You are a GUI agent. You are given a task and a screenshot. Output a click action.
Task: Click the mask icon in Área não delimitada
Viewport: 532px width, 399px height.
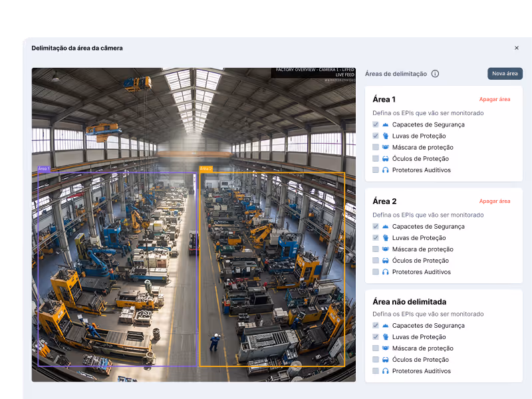pyautogui.click(x=386, y=348)
